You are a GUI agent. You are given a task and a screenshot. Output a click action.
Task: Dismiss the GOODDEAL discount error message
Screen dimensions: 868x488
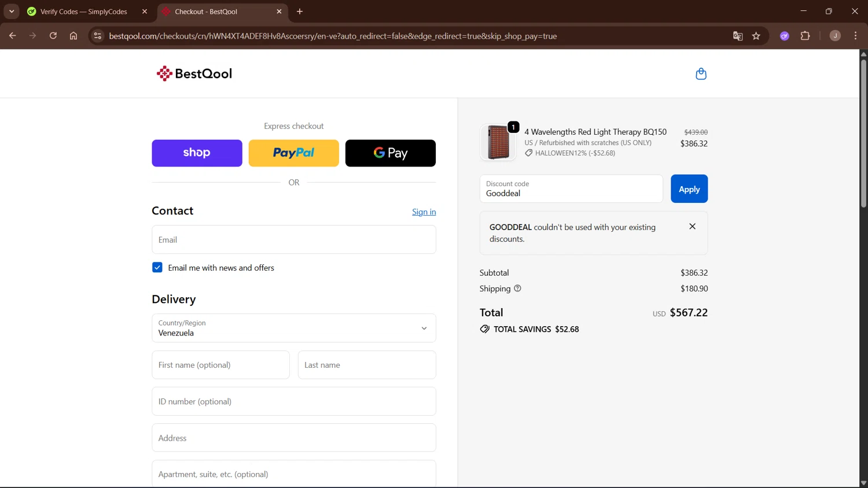pos(692,227)
